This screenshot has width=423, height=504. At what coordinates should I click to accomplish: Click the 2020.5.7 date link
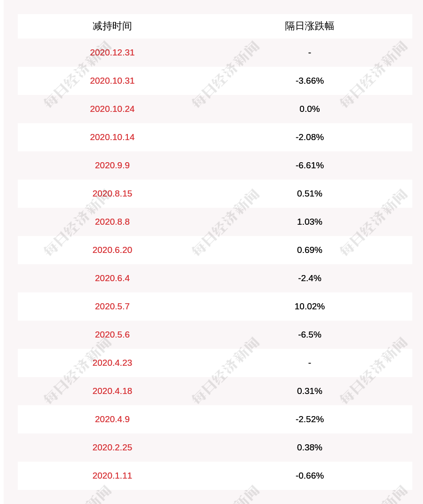tap(112, 307)
